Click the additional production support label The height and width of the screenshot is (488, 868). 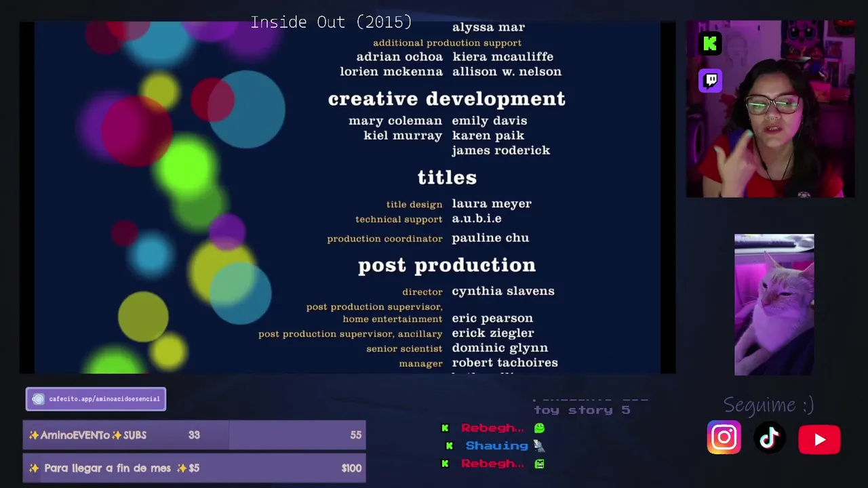(448, 43)
